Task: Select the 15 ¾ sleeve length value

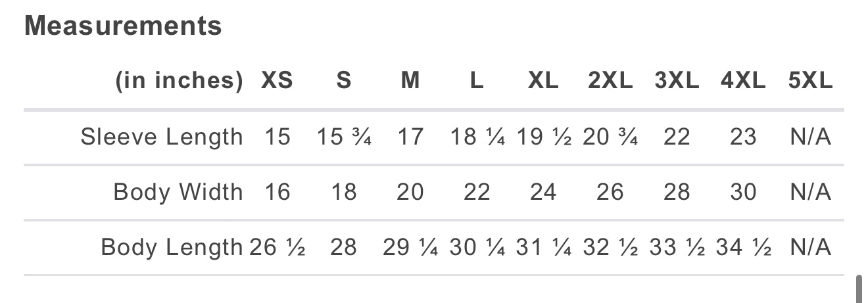Action: [x=344, y=137]
